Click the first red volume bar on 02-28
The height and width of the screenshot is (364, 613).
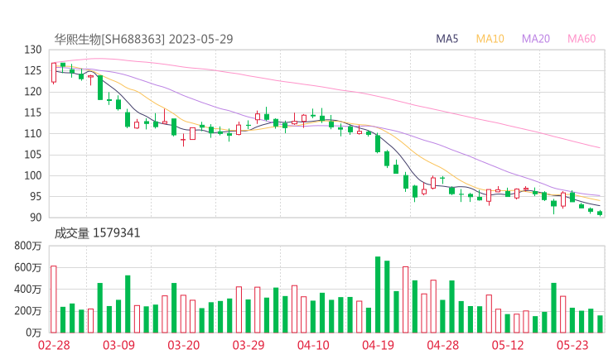(54, 299)
